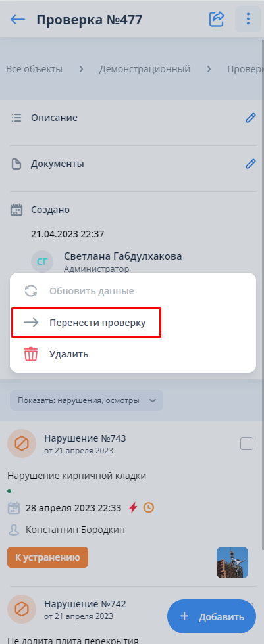Edit documents with the pencil icon
This screenshot has height=644, width=264.
[250, 164]
